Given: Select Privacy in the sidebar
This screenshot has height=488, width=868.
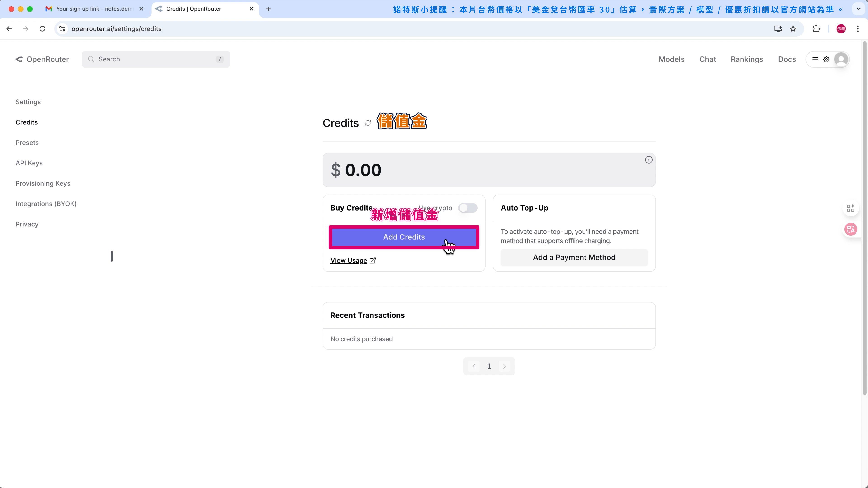Looking at the screenshot, I should [x=27, y=224].
